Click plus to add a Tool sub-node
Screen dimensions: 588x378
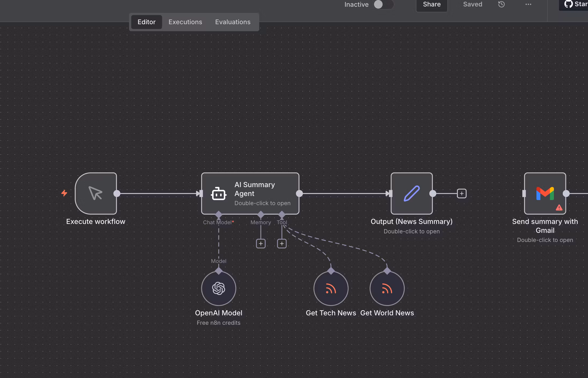[282, 244]
